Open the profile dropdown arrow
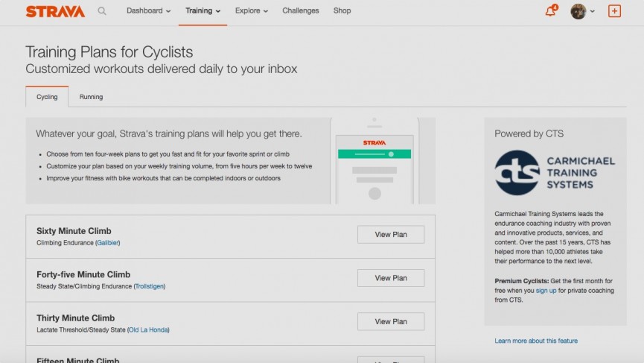Image resolution: width=644 pixels, height=363 pixels. tap(592, 11)
